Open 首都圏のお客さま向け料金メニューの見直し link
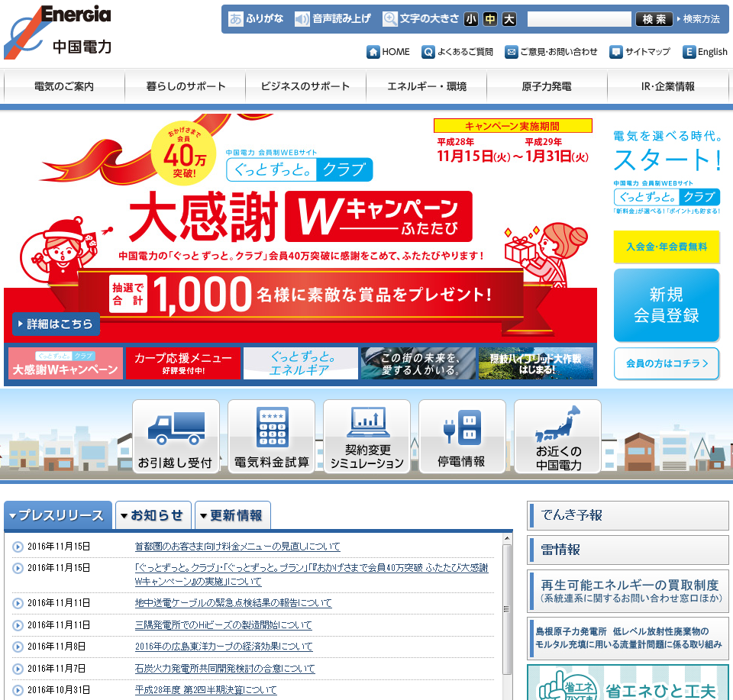Viewport: 733px width, 700px height. tap(237, 547)
